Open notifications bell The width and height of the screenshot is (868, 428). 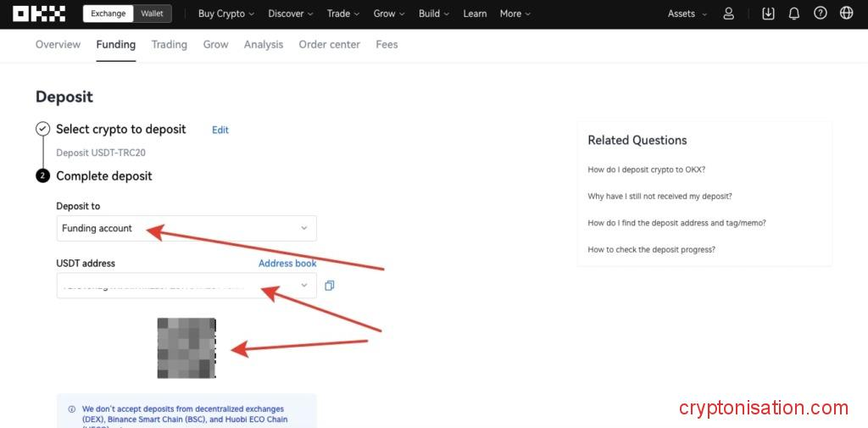(794, 14)
